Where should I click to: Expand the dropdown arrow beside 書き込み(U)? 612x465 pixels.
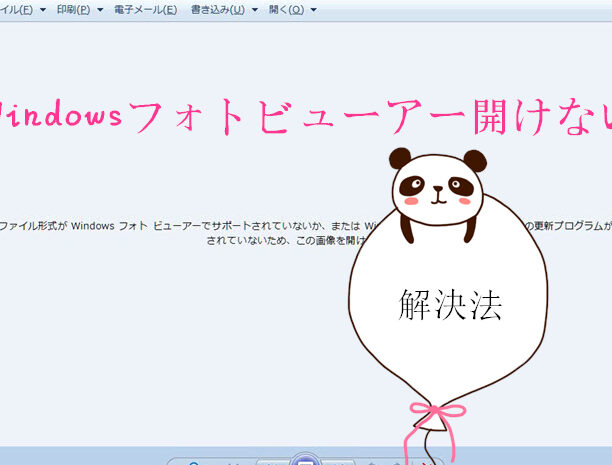coord(254,10)
